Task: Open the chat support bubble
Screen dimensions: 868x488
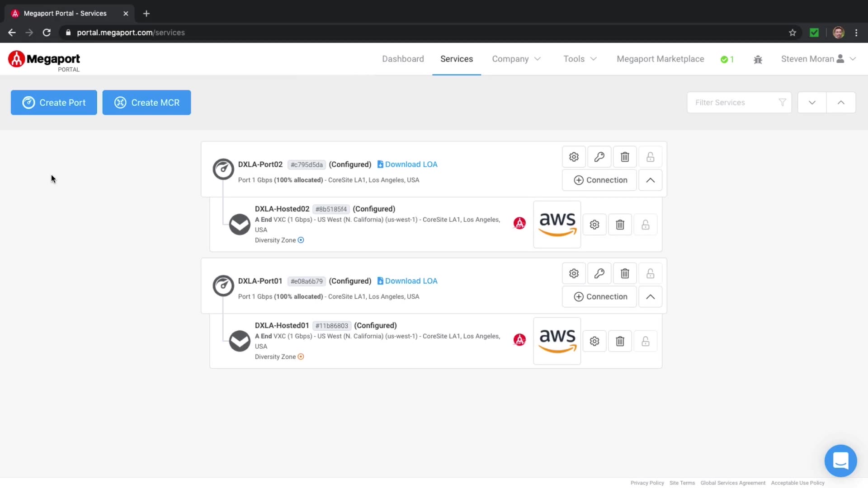Action: pos(840,461)
